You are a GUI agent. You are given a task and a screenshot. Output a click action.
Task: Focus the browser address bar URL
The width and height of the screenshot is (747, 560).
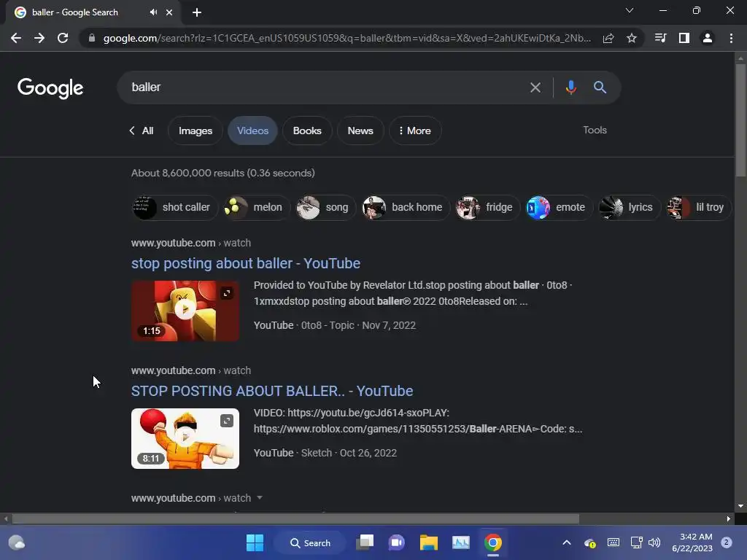point(347,38)
